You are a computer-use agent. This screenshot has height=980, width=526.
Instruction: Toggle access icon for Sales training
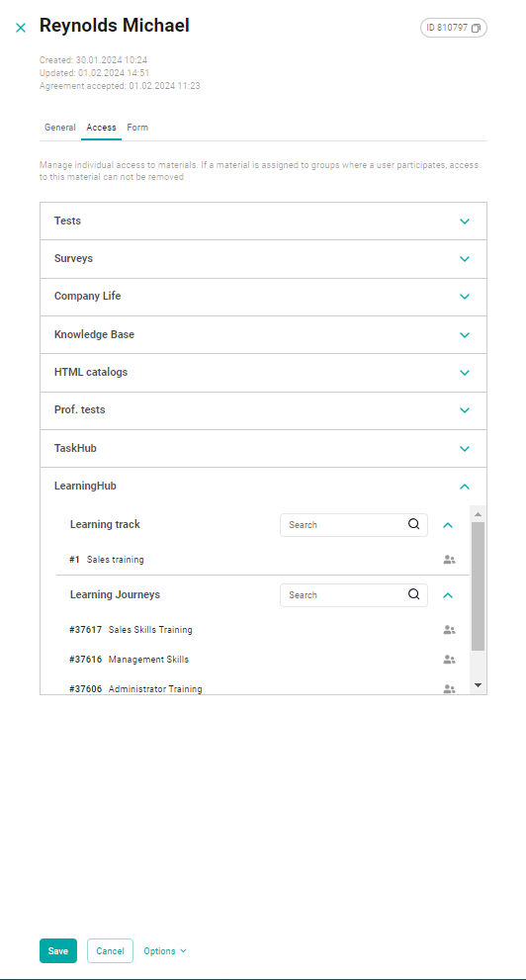pos(449,560)
